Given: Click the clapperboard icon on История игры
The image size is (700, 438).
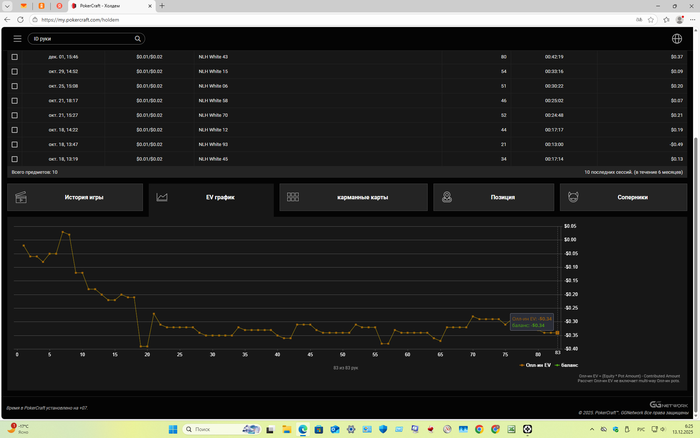Looking at the screenshot, I should [x=21, y=197].
